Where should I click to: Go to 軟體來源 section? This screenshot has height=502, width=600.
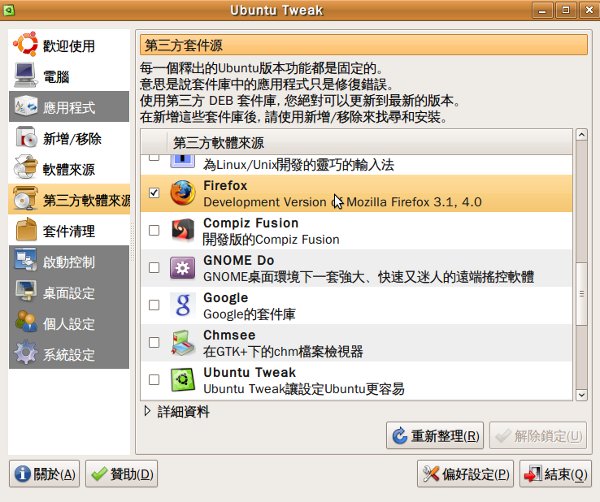[69, 168]
